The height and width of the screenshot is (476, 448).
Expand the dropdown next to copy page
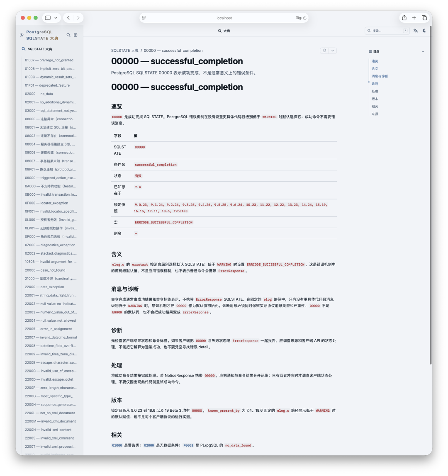tap(333, 51)
